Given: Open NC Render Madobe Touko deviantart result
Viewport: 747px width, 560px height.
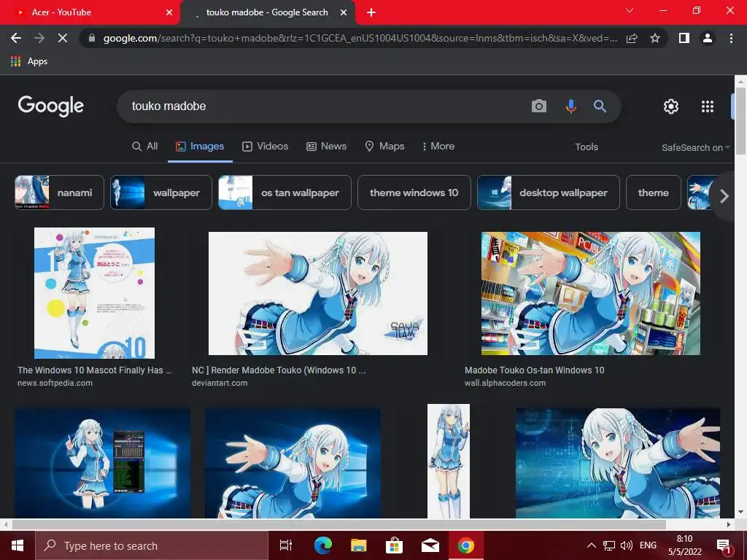Looking at the screenshot, I should click(x=279, y=370).
